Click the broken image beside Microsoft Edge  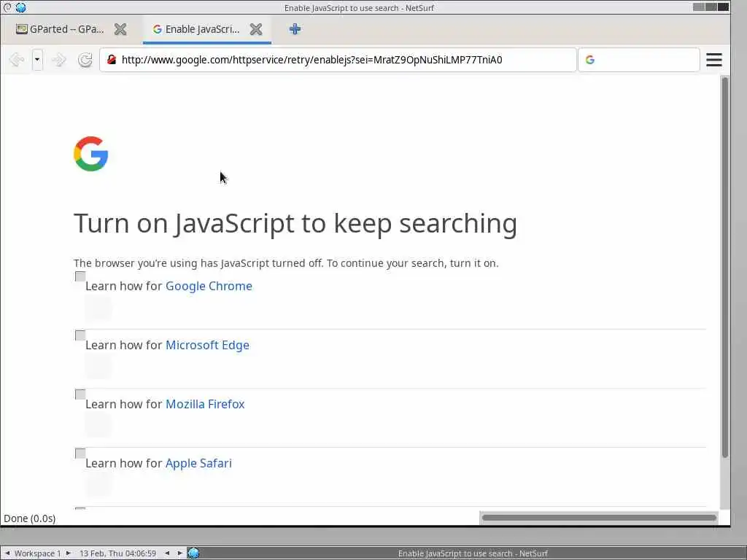point(80,335)
